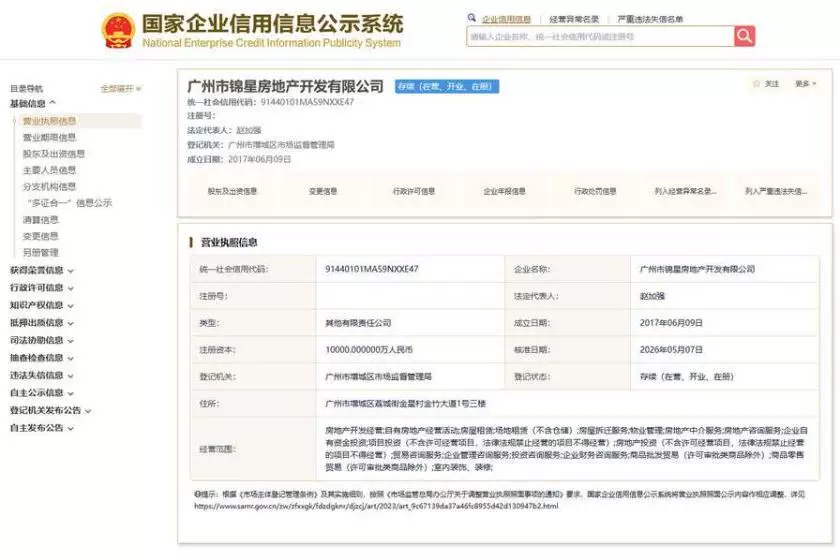The image size is (840, 560).
Task: Select 股东及出资信息 in sidebar navigation
Action: point(54,154)
